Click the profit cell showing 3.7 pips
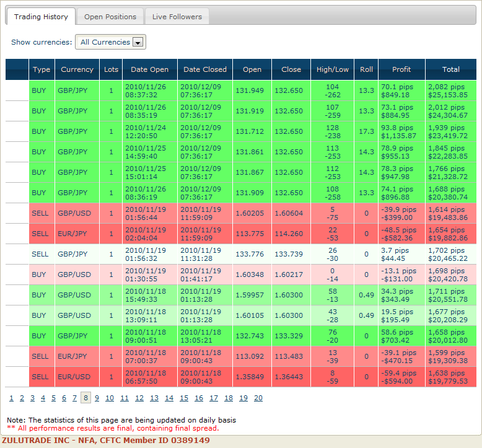This screenshot has height=448, width=482. pos(401,254)
